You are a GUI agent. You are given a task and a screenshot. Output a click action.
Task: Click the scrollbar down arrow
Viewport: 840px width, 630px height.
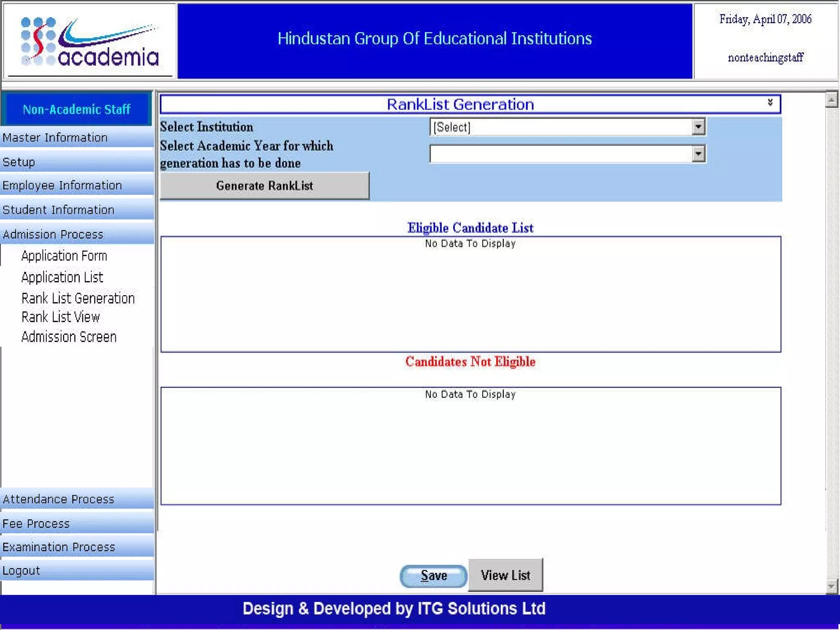[x=831, y=586]
